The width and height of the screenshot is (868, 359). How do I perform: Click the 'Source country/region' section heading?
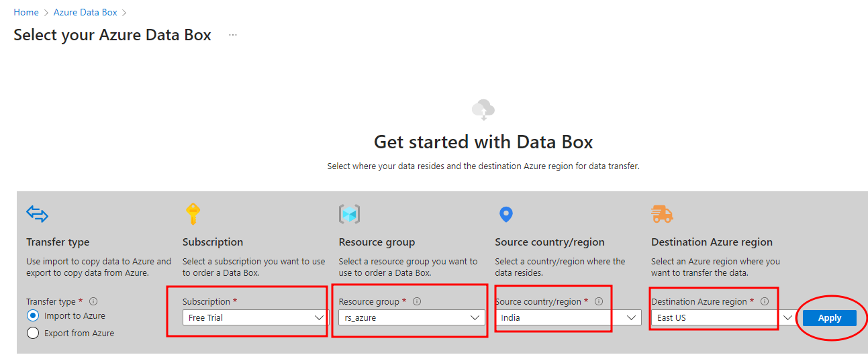pyautogui.click(x=550, y=242)
